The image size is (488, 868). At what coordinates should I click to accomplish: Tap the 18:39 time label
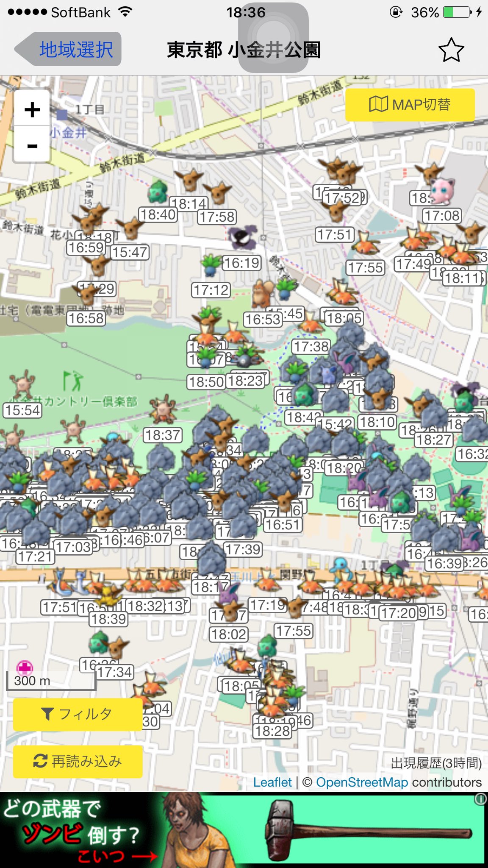[x=109, y=619]
